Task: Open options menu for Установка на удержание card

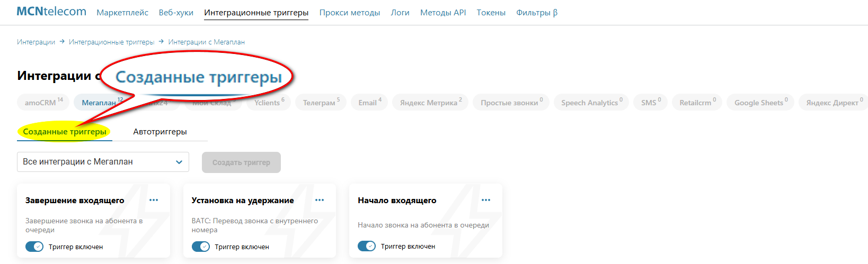Action: coord(320,200)
